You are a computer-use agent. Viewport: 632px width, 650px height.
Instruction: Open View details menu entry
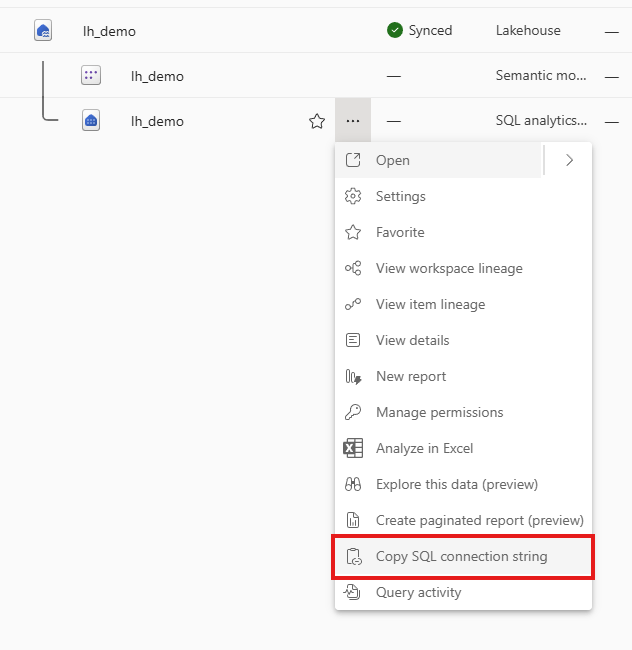tap(412, 340)
